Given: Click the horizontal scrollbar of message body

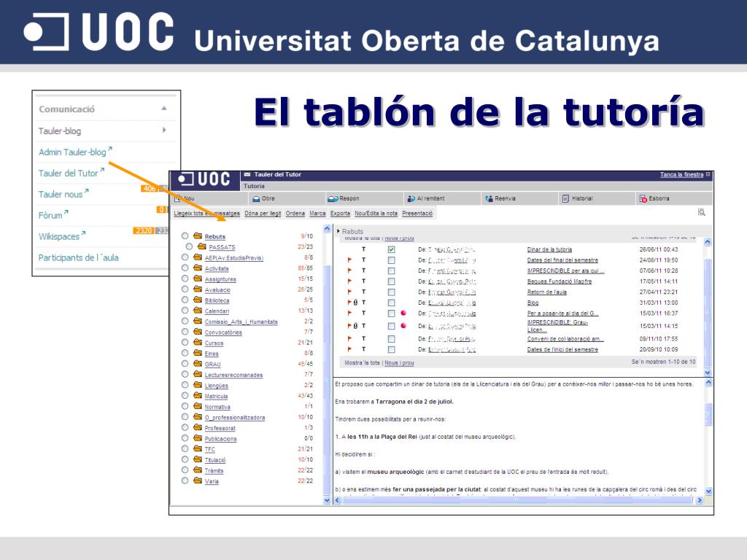Looking at the screenshot, I should pos(517,500).
